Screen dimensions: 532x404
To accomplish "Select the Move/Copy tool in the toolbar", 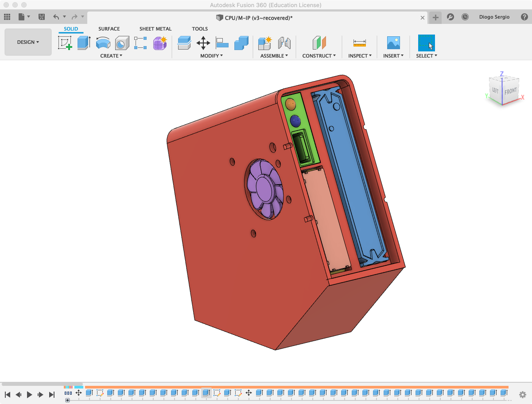I will click(x=203, y=43).
